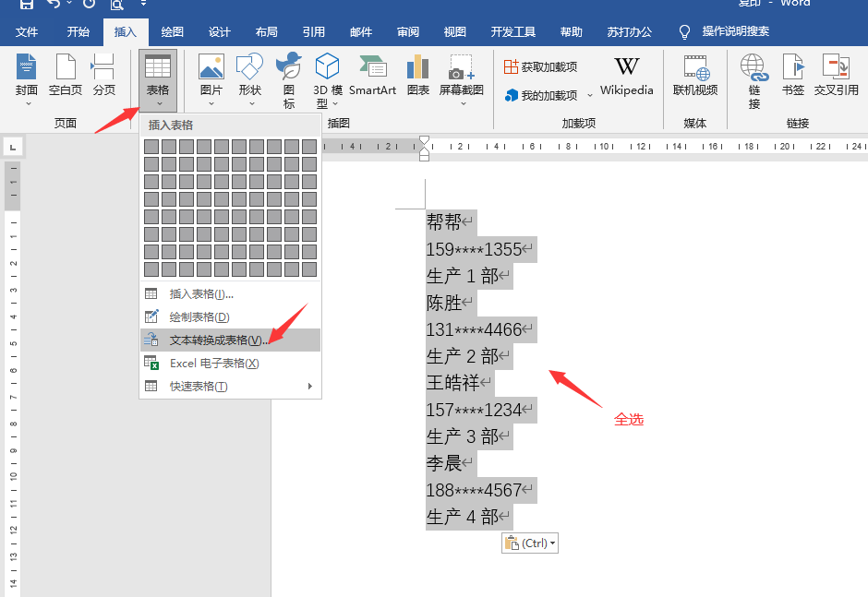Image resolution: width=868 pixels, height=597 pixels.
Task: Click the 表格 table button
Action: coord(158,80)
